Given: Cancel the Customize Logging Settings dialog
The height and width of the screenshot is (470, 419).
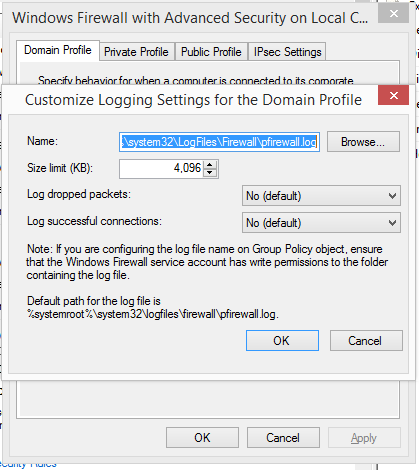Looking at the screenshot, I should tap(366, 341).
